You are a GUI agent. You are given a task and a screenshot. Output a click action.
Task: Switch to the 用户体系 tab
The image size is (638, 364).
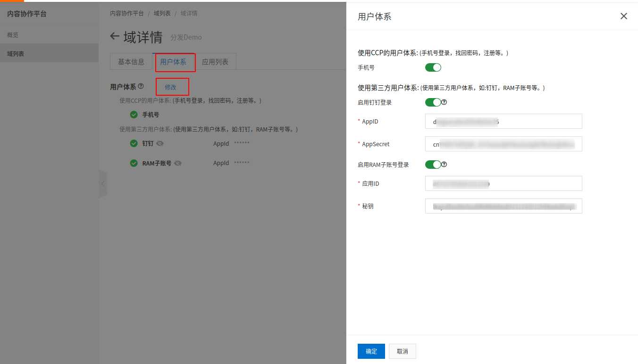click(173, 62)
